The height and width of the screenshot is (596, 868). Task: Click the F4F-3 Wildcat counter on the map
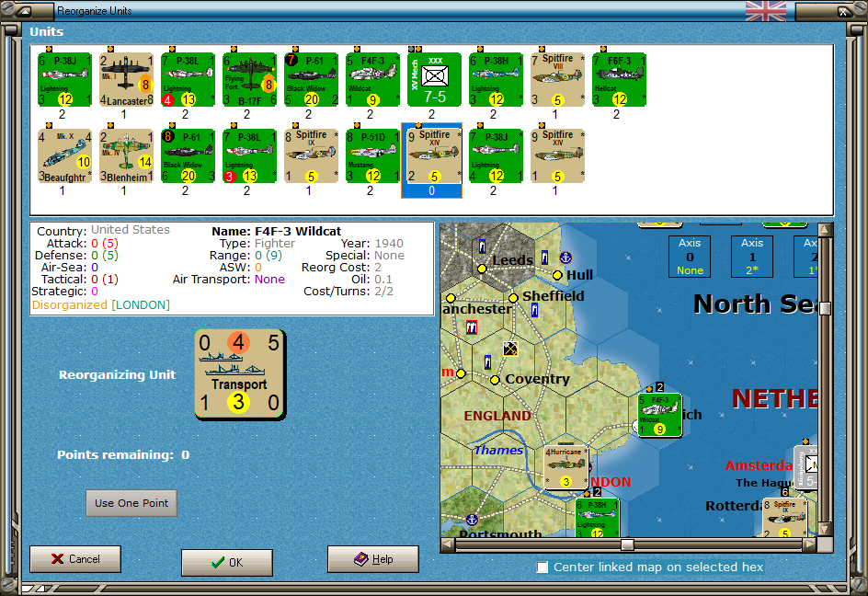coord(659,416)
